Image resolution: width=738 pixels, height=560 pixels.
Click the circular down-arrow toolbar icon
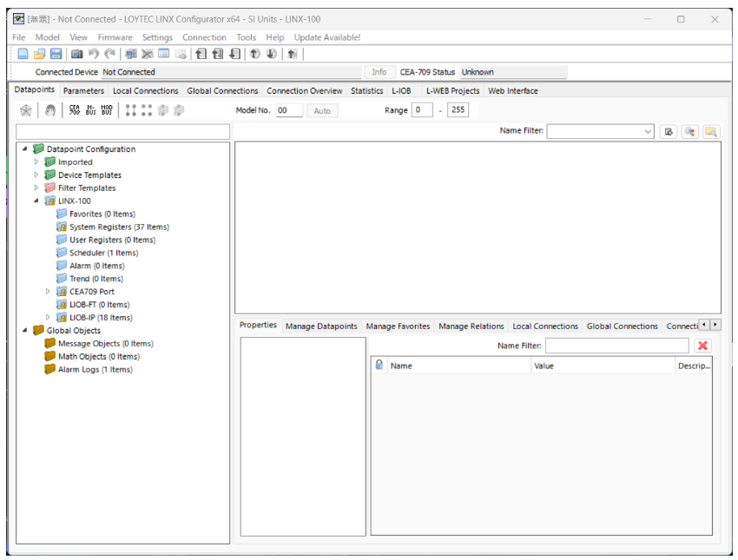point(271,54)
